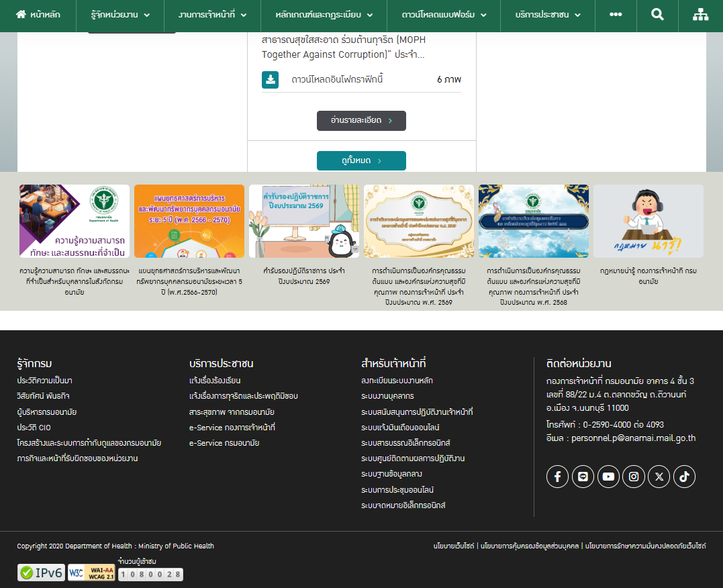Open the YouTube social icon

coord(608,477)
